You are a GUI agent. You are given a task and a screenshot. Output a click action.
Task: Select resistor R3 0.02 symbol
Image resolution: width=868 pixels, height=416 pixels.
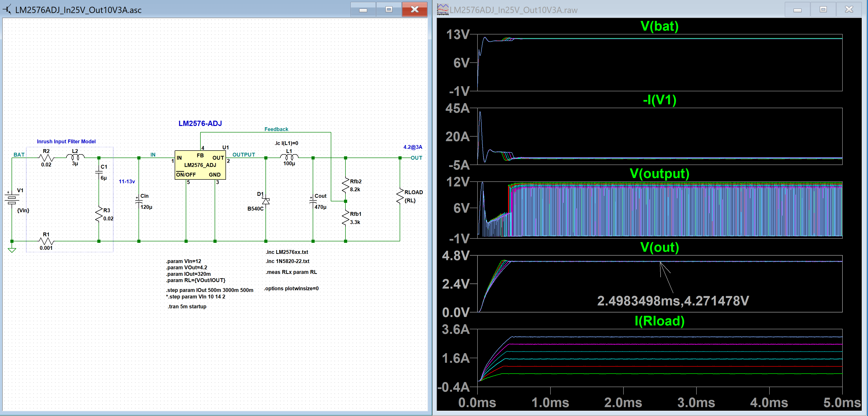click(x=99, y=214)
